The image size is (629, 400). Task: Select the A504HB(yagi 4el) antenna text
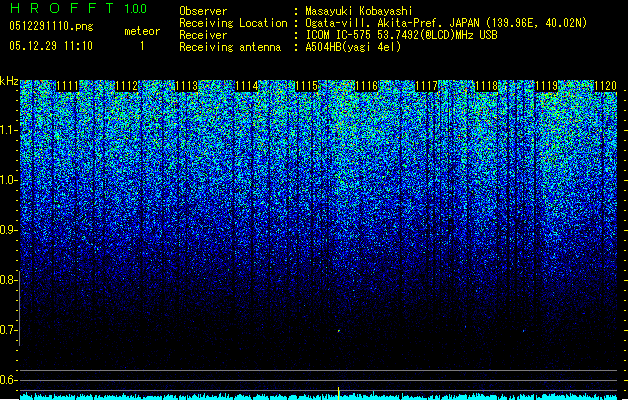click(x=353, y=47)
